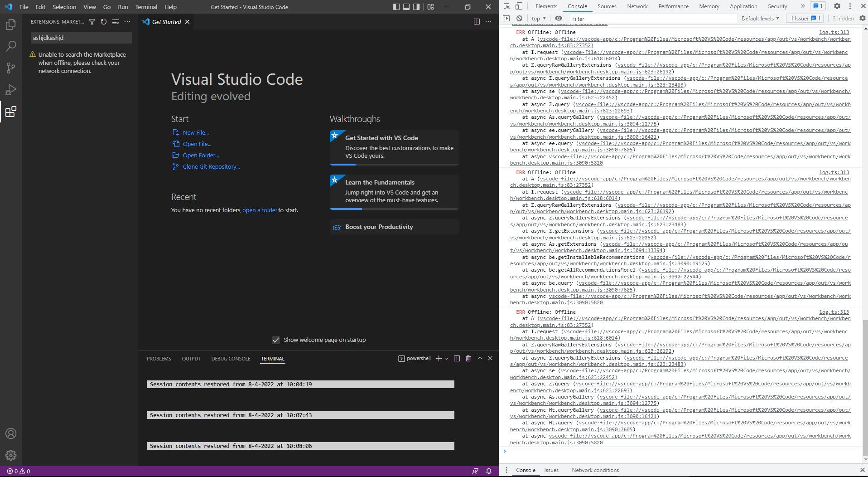Select the Search icon in the activity bar
868x477 pixels.
pos(10,46)
